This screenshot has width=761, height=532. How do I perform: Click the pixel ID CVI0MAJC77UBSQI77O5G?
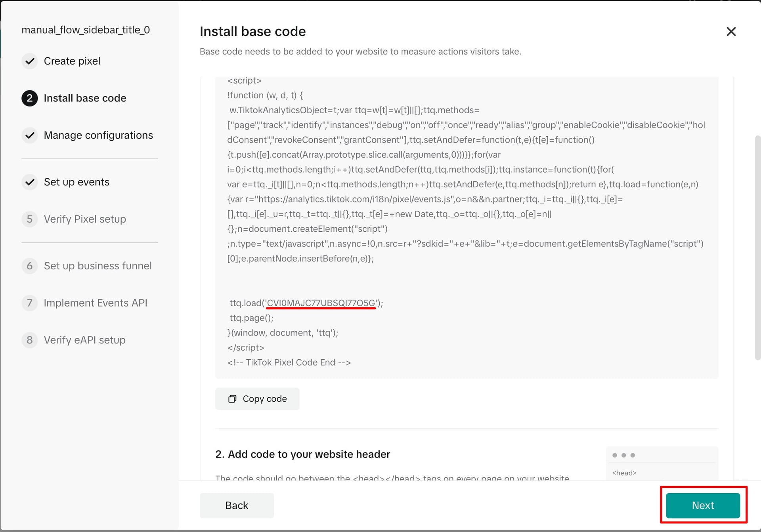(x=321, y=303)
